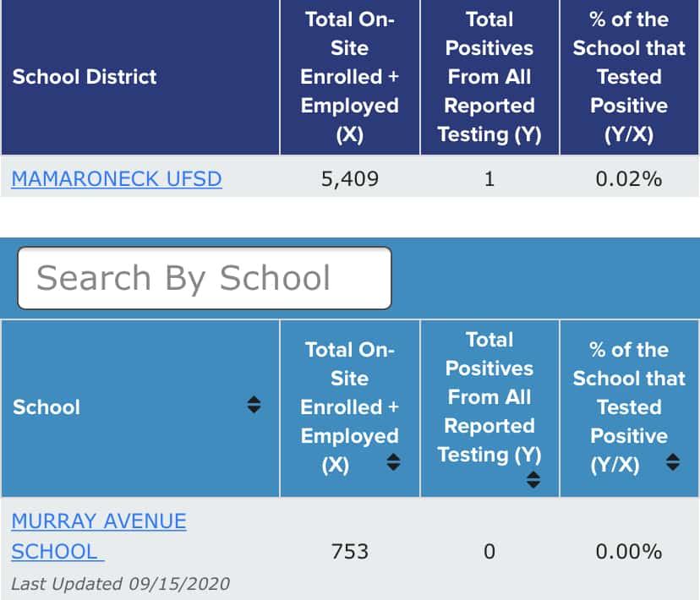Click district table's Total Positives header text
Viewport: 700px width, 600px height.
pos(489,77)
